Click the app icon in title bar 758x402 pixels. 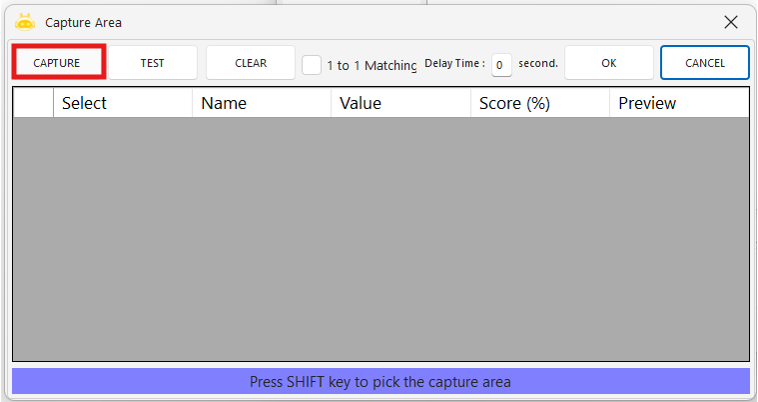pyautogui.click(x=25, y=21)
